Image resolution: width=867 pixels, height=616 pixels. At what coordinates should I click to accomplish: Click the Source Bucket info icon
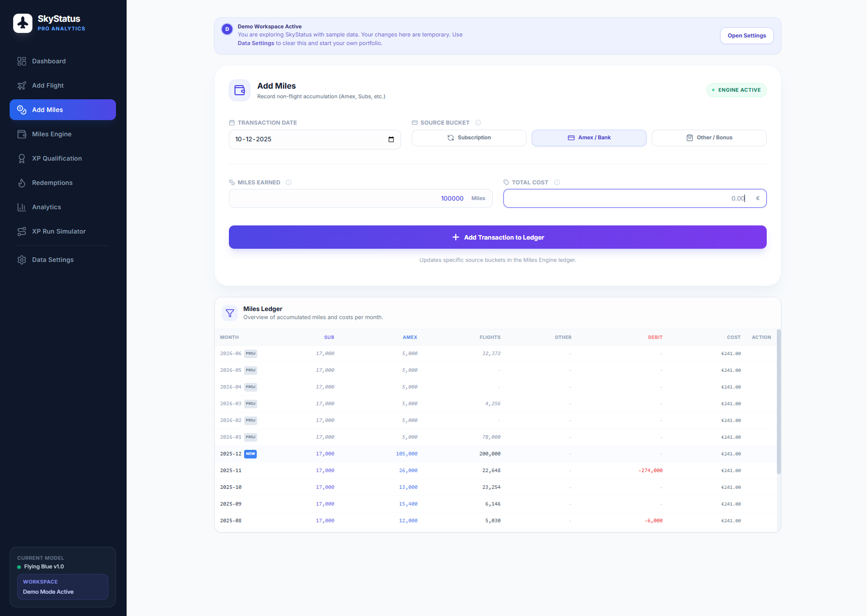click(478, 123)
